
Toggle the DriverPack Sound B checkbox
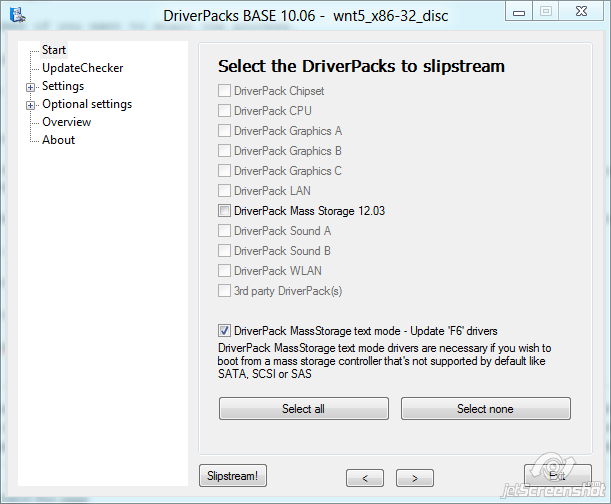tap(224, 251)
